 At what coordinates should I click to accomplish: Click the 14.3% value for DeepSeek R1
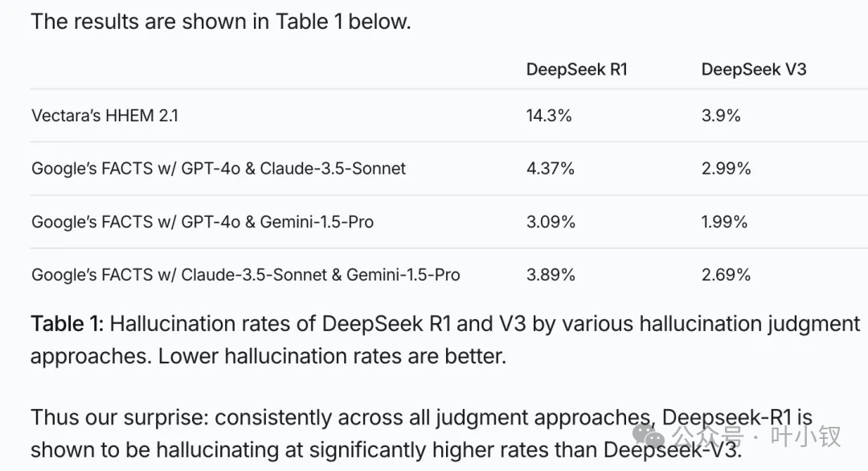pyautogui.click(x=549, y=115)
